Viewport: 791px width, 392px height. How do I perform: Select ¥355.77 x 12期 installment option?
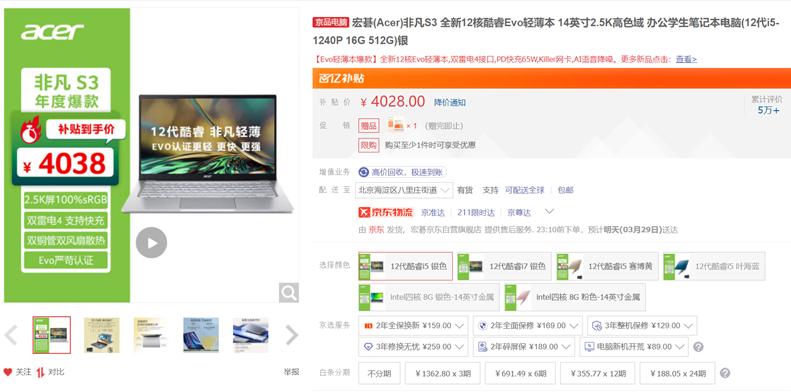coord(598,373)
